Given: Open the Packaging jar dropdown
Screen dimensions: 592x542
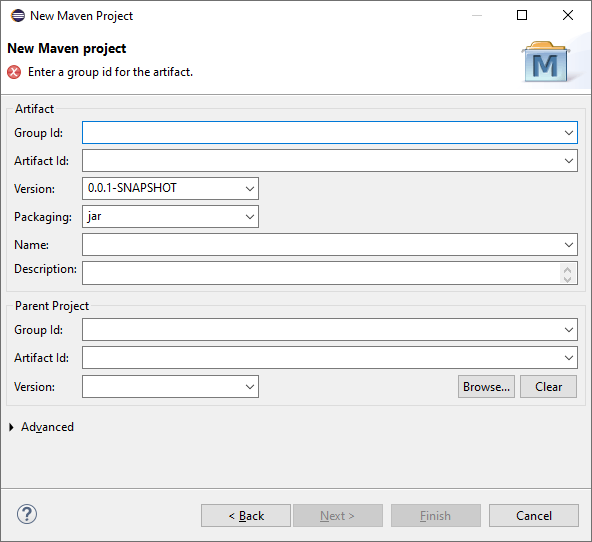Looking at the screenshot, I should (250, 217).
